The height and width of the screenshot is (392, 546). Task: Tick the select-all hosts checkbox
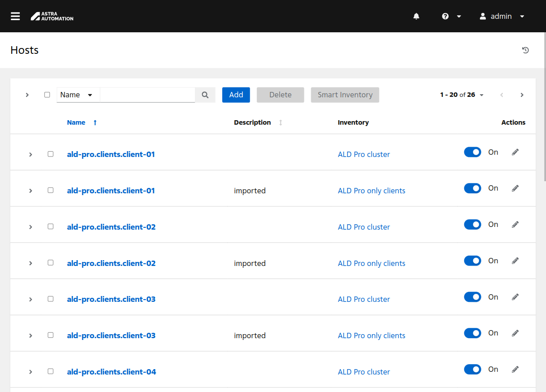point(47,95)
